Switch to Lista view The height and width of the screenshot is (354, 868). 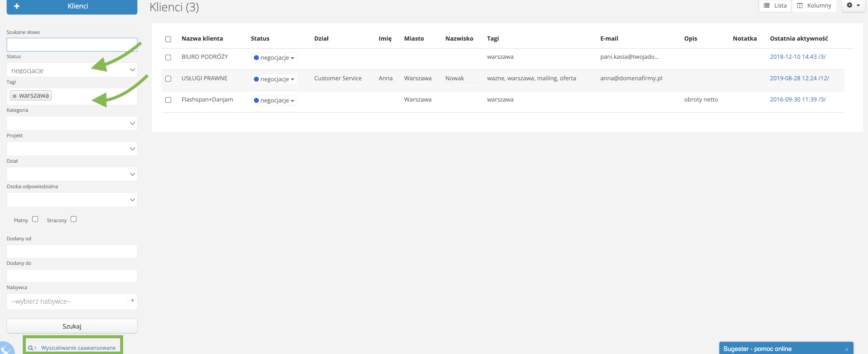coord(775,5)
